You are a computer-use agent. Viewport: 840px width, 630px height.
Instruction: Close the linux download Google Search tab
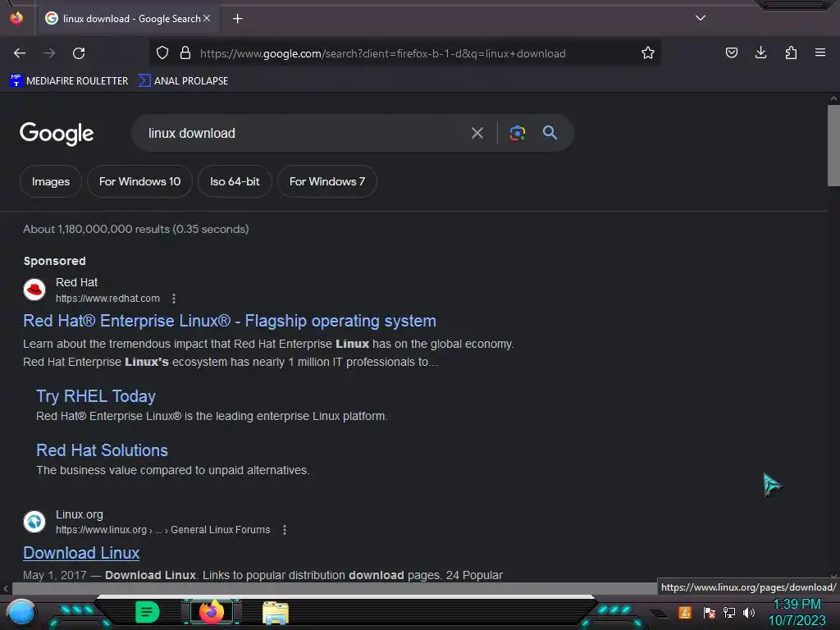tap(207, 18)
